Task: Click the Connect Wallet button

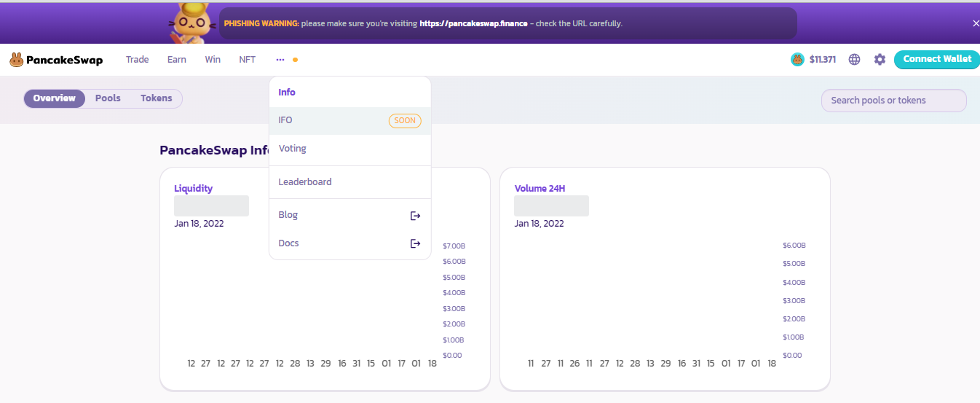Action: 937,60
